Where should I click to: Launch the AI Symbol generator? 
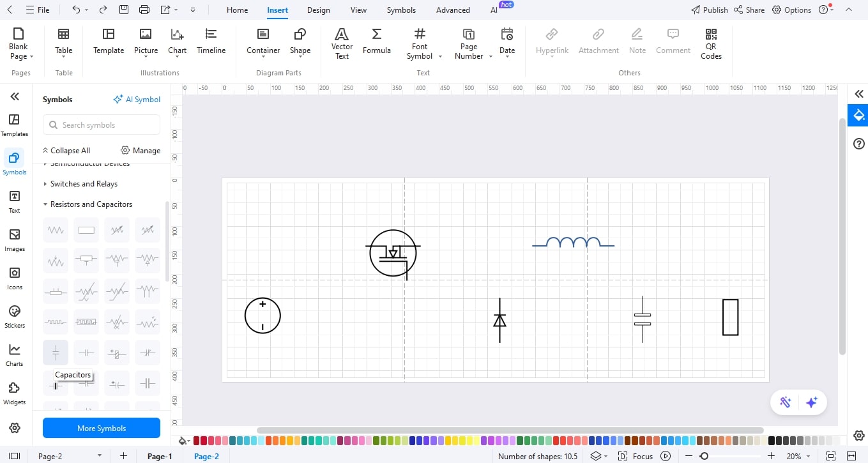[137, 99]
